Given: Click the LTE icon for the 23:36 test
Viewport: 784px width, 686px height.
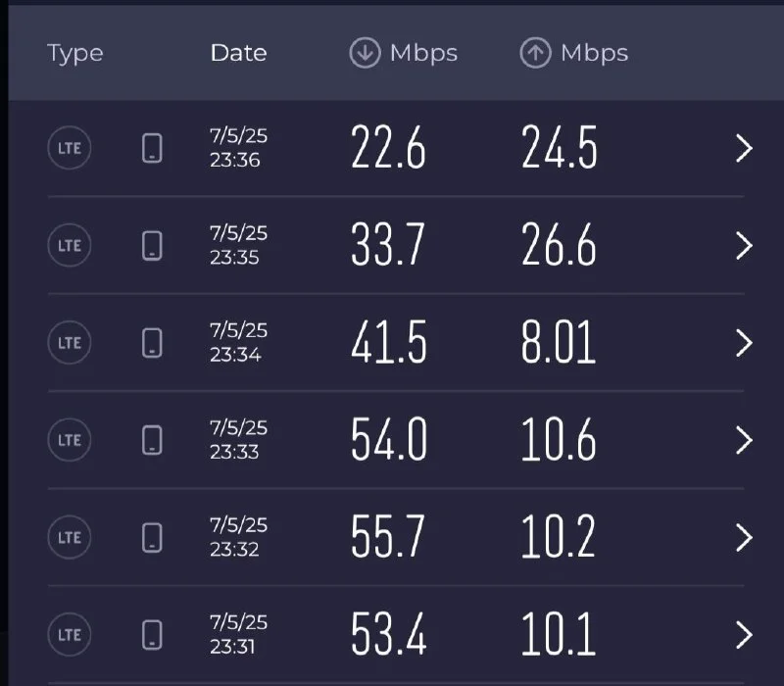Looking at the screenshot, I should click(x=70, y=149).
